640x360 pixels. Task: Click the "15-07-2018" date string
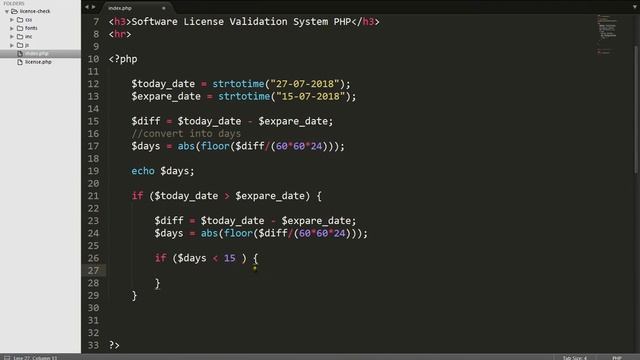(x=311, y=96)
